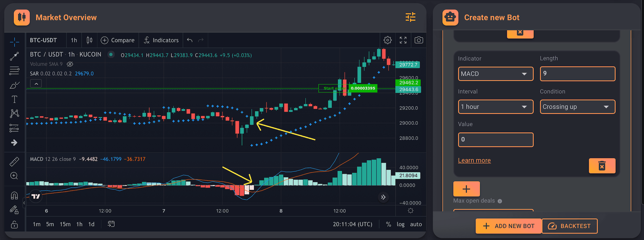This screenshot has width=644, height=240.
Task: Click the BACKTEST button
Action: [x=569, y=226]
